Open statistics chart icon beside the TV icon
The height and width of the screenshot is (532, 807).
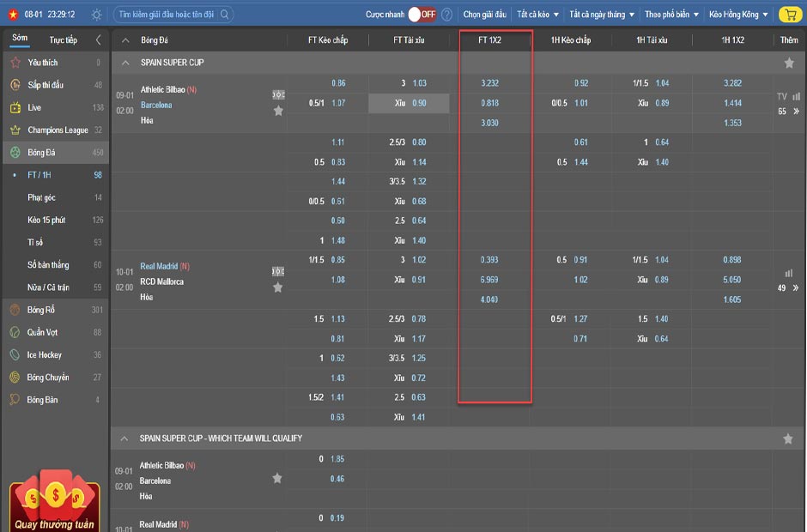[x=796, y=96]
